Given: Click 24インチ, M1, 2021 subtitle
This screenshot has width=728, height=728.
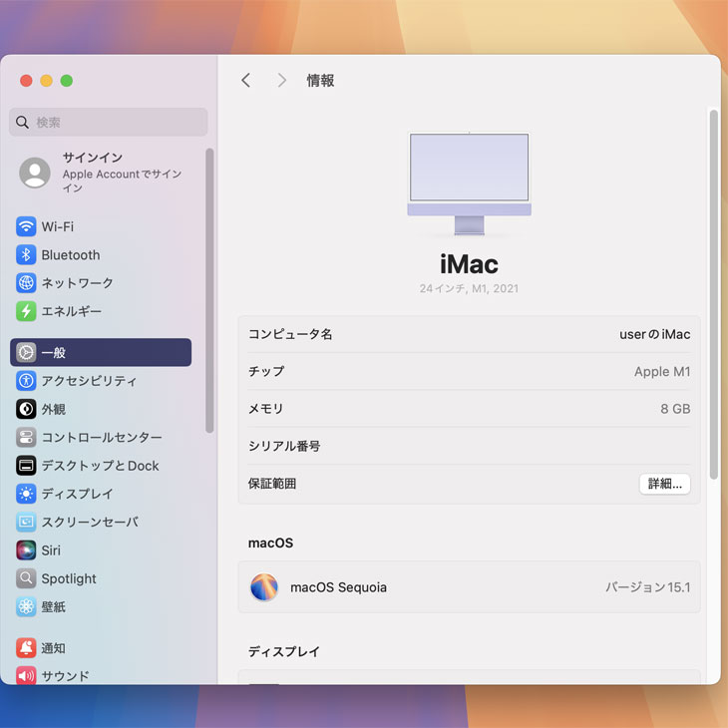Looking at the screenshot, I should click(x=469, y=289).
